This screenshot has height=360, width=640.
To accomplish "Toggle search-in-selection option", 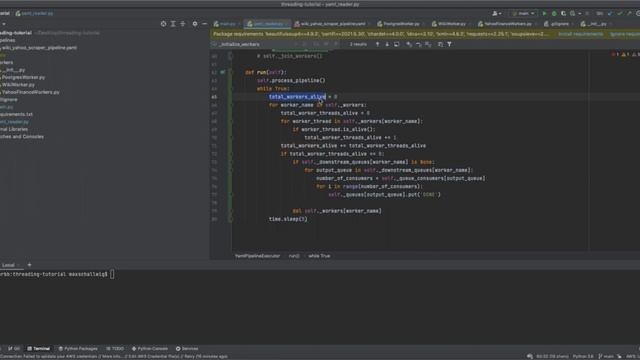I will tap(440, 44).
